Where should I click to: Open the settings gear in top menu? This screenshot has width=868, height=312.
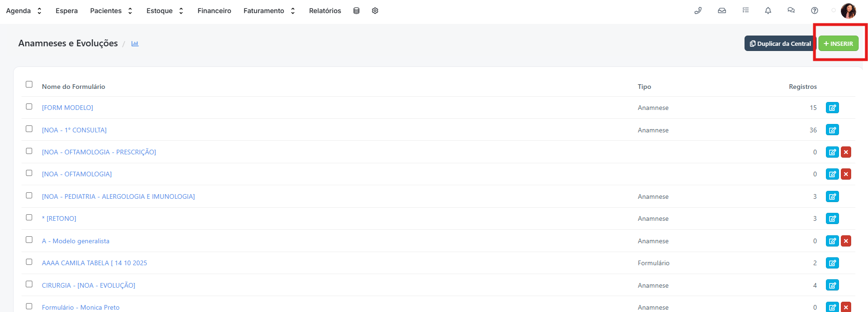[375, 11]
